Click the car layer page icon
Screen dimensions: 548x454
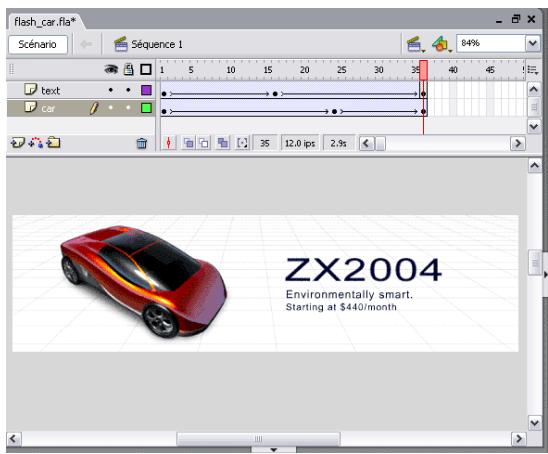click(x=30, y=107)
